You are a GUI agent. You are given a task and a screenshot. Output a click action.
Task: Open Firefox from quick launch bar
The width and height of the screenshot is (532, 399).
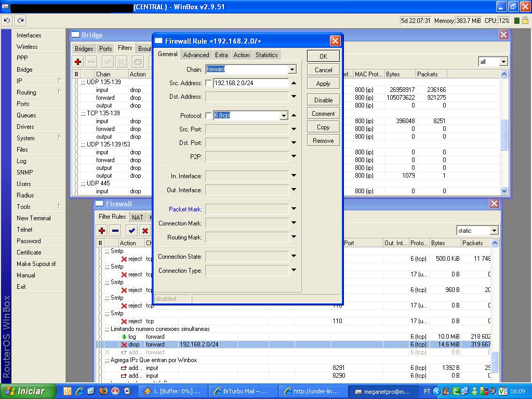(x=103, y=391)
